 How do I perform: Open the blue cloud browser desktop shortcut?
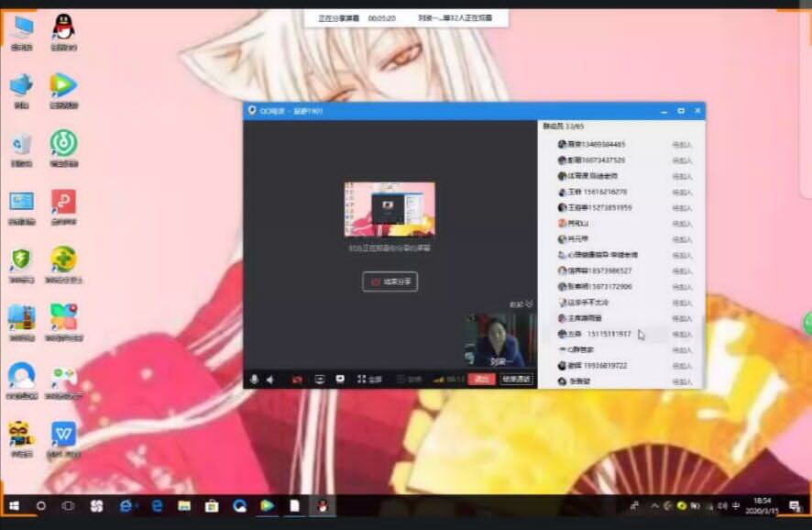[22, 381]
